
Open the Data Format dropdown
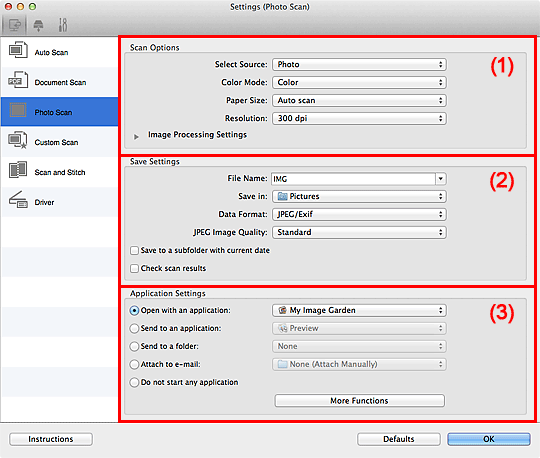click(x=359, y=214)
